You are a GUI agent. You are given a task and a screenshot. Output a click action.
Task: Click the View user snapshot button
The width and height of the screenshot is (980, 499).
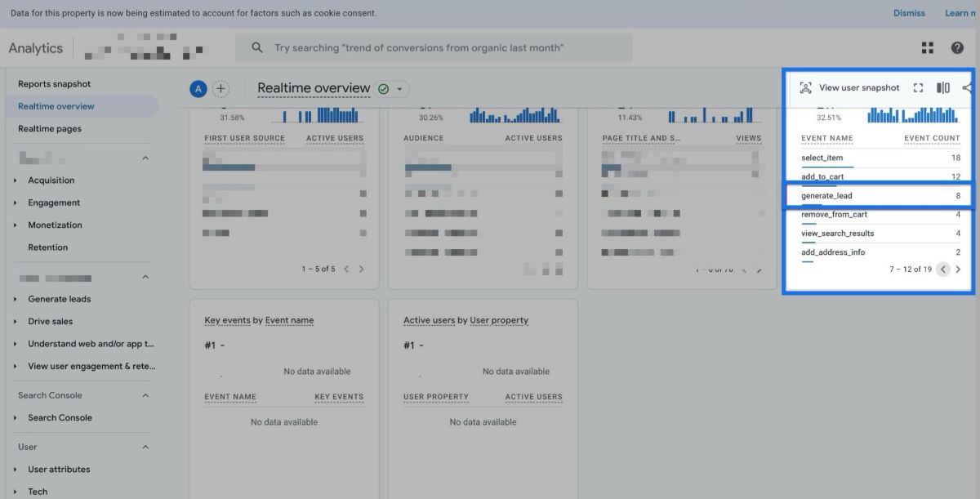(849, 88)
